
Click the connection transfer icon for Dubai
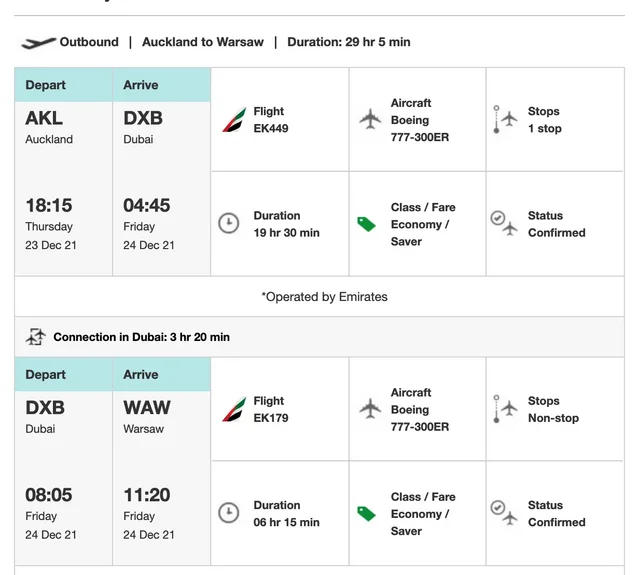[36, 337]
